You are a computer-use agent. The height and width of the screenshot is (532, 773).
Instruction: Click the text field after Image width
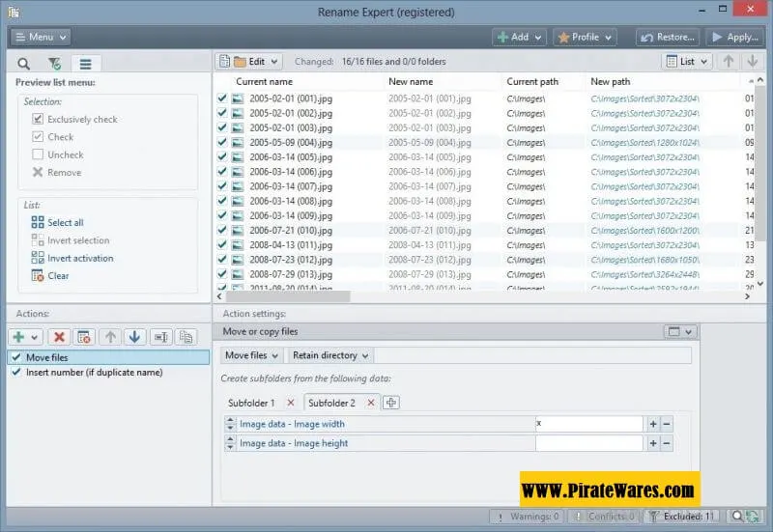(588, 424)
